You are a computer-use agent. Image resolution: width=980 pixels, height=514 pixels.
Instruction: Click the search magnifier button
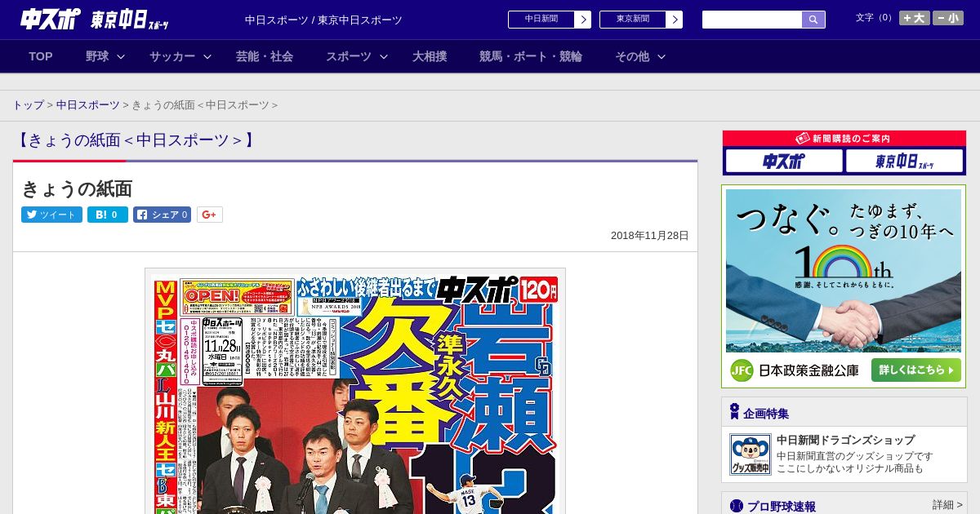coord(813,20)
